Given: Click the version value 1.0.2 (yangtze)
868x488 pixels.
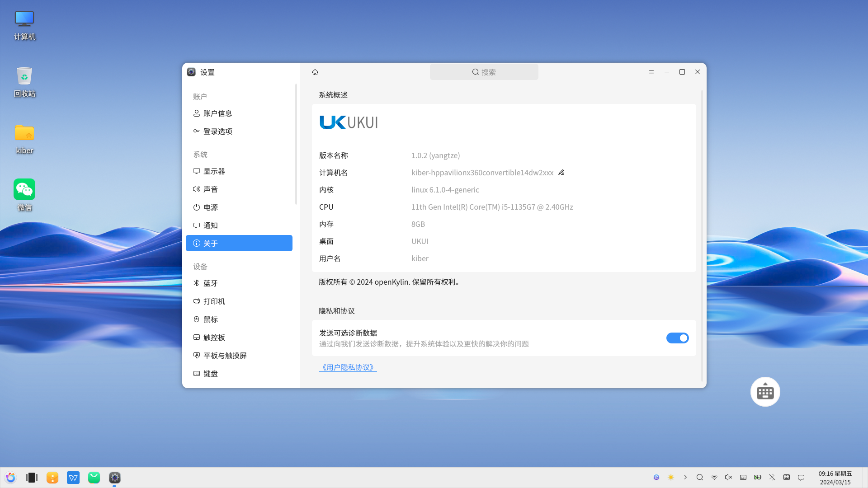Looking at the screenshot, I should point(435,155).
